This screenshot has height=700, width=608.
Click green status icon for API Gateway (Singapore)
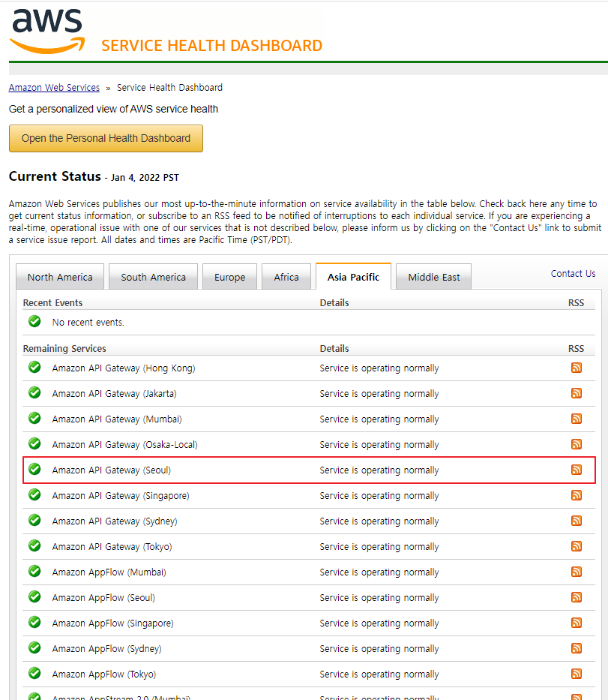34,494
